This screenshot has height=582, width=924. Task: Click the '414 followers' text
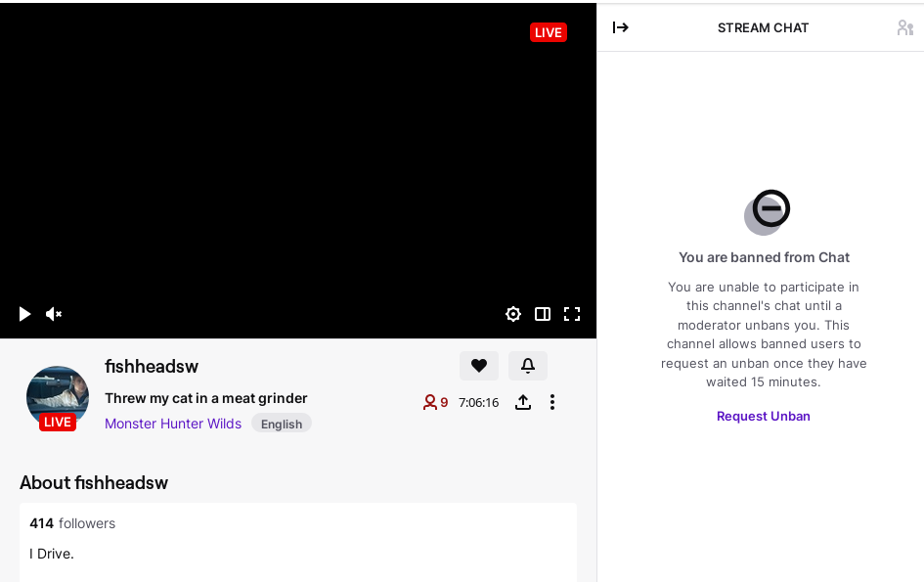[72, 523]
